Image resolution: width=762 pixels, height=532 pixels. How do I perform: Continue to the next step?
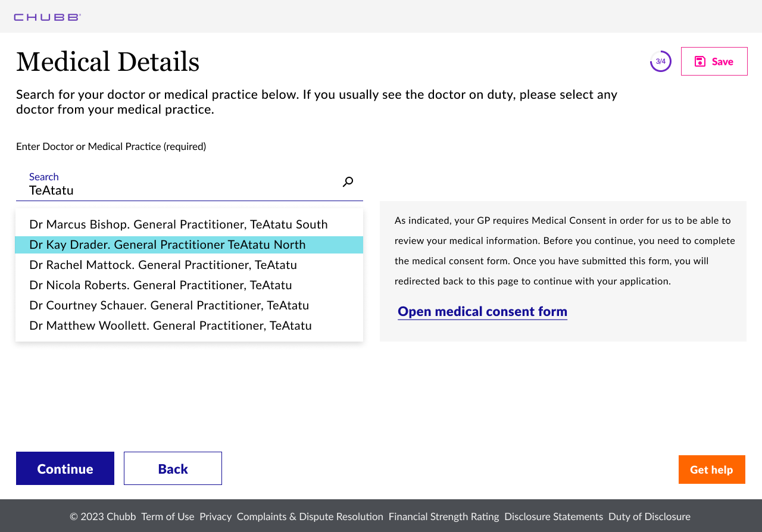click(65, 468)
